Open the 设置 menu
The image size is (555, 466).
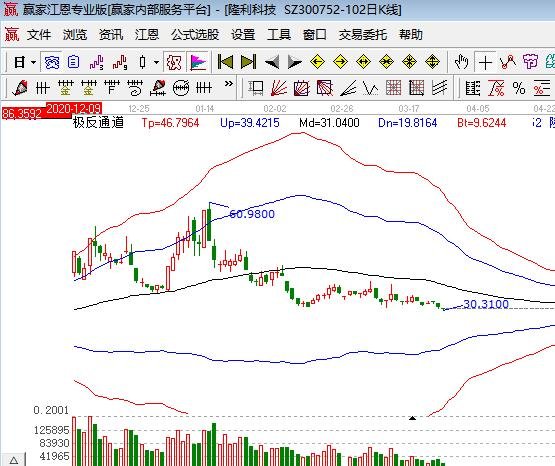coord(243,35)
